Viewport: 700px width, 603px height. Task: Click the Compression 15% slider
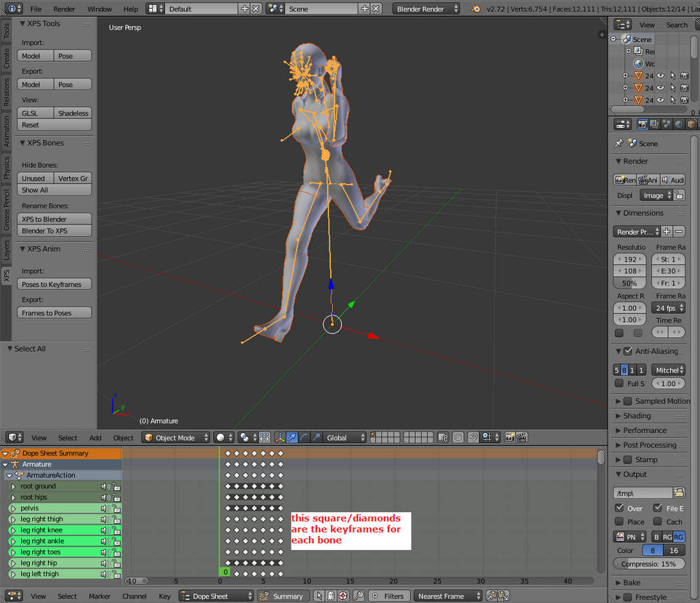[648, 564]
